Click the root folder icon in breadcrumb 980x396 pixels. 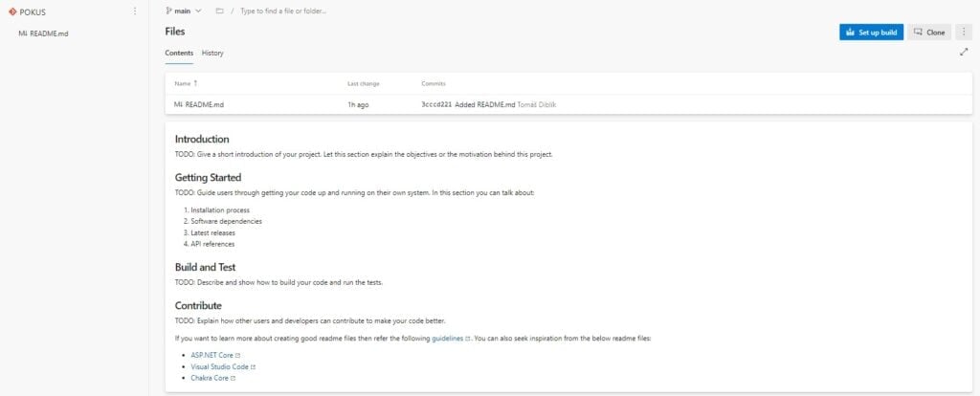click(219, 11)
